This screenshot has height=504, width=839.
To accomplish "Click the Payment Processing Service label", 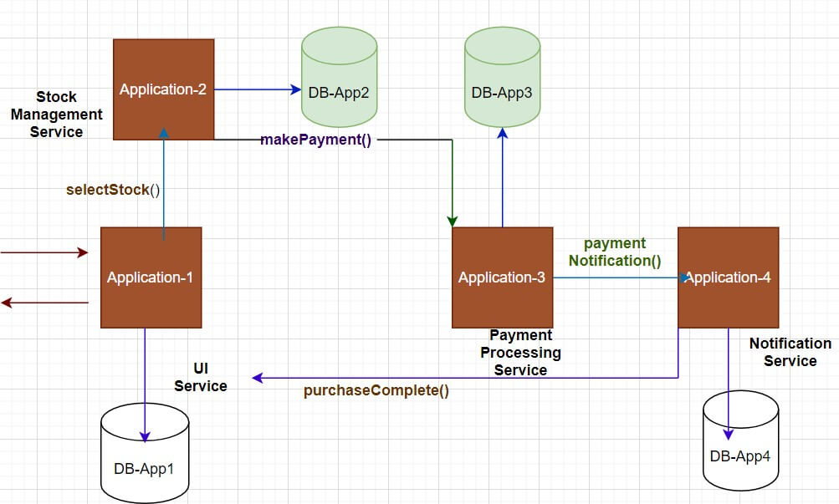I will coord(520,353).
